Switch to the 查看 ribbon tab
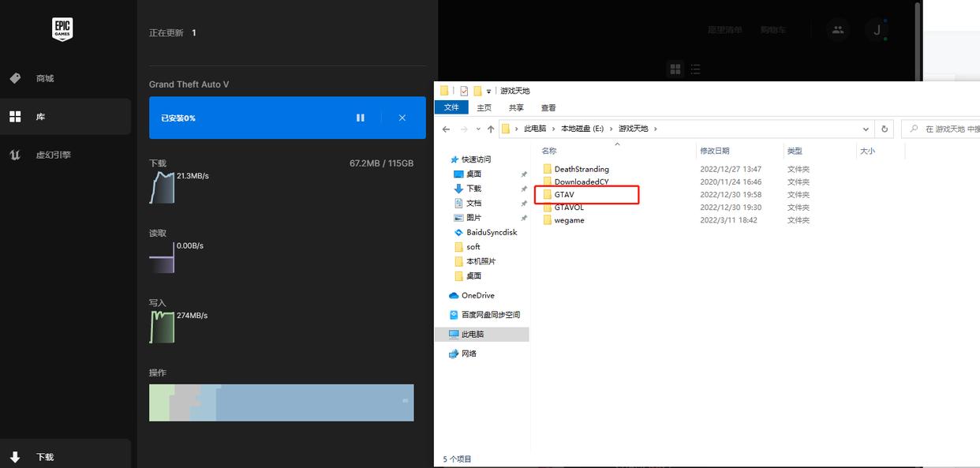Image resolution: width=980 pixels, height=468 pixels. pos(548,107)
